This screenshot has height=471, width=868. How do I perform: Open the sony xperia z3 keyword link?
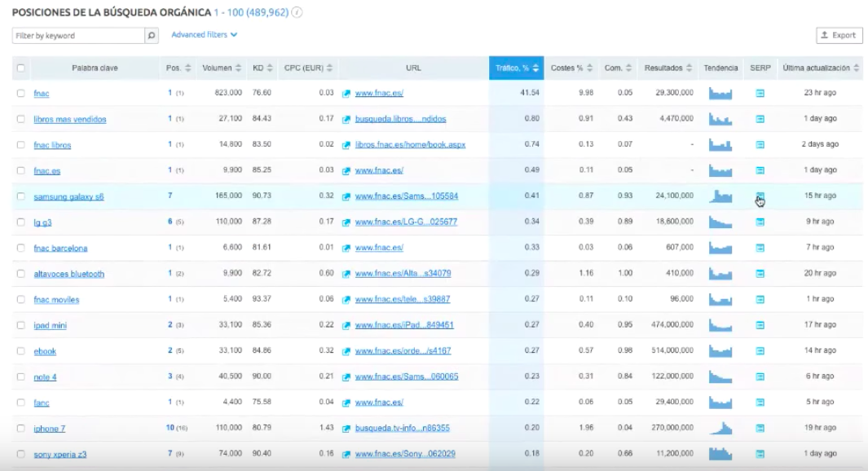tap(59, 455)
